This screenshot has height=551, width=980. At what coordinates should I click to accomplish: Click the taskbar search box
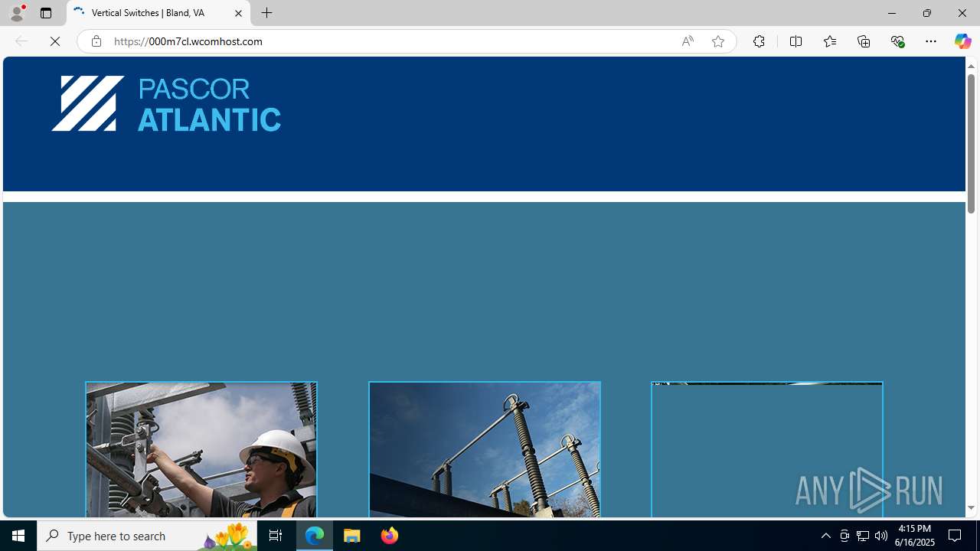click(146, 536)
